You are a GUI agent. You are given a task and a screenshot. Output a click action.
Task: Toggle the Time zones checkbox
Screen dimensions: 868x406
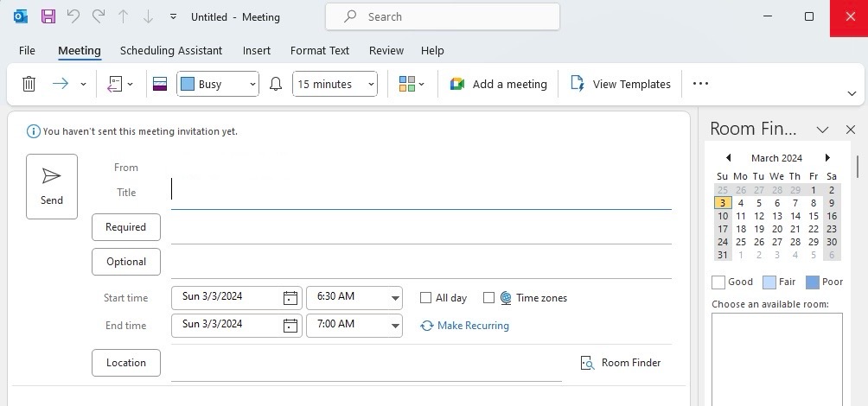(488, 297)
